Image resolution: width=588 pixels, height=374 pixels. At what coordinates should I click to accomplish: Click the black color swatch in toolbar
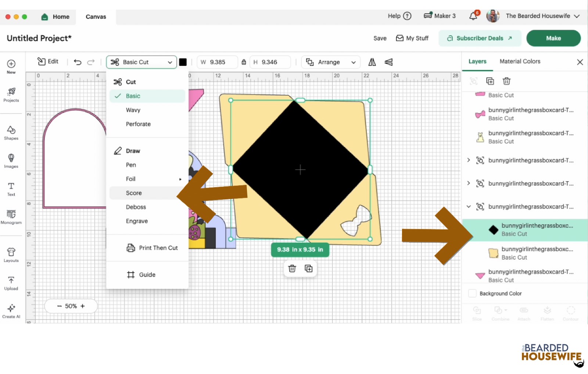[183, 62]
